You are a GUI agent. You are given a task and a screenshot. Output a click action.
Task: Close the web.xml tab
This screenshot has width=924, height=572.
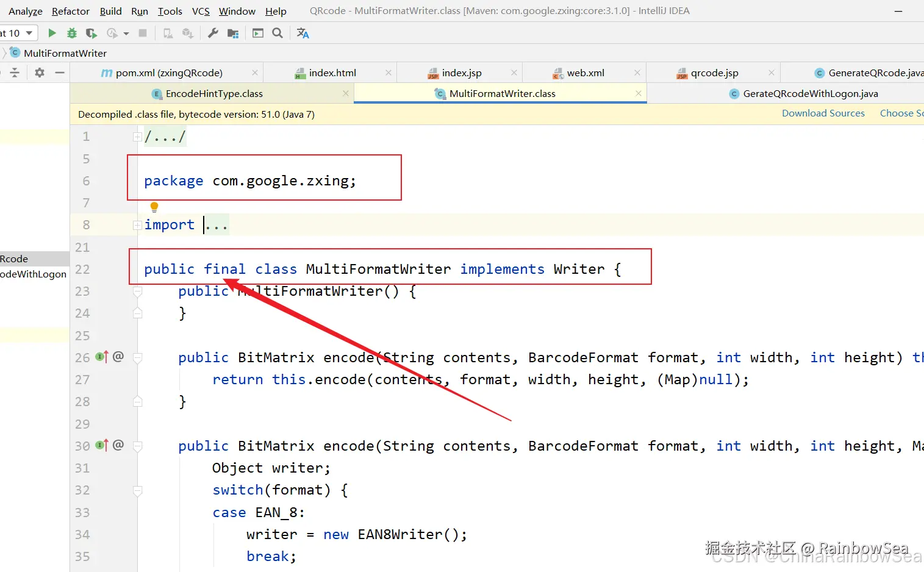tap(637, 73)
